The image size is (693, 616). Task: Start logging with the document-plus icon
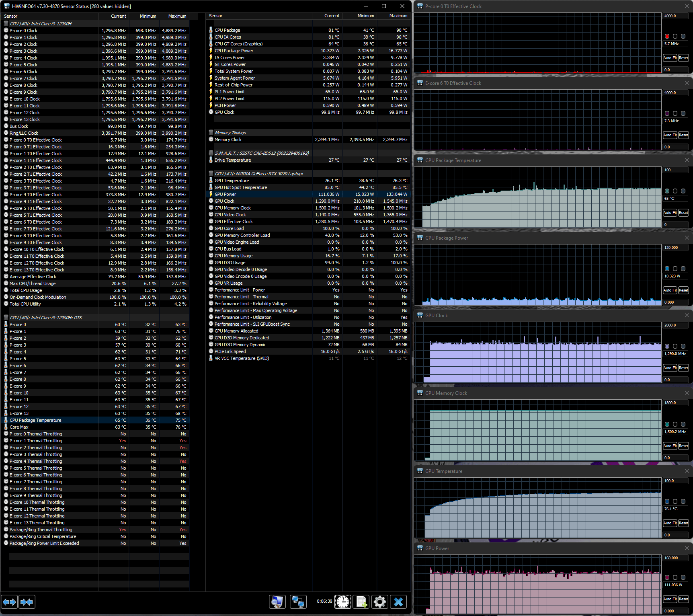tap(361, 602)
